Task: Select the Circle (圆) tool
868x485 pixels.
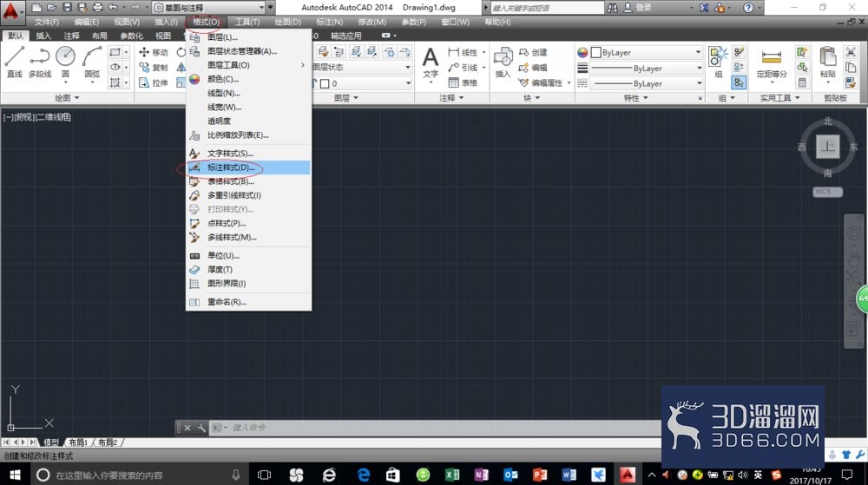Action: [x=65, y=62]
